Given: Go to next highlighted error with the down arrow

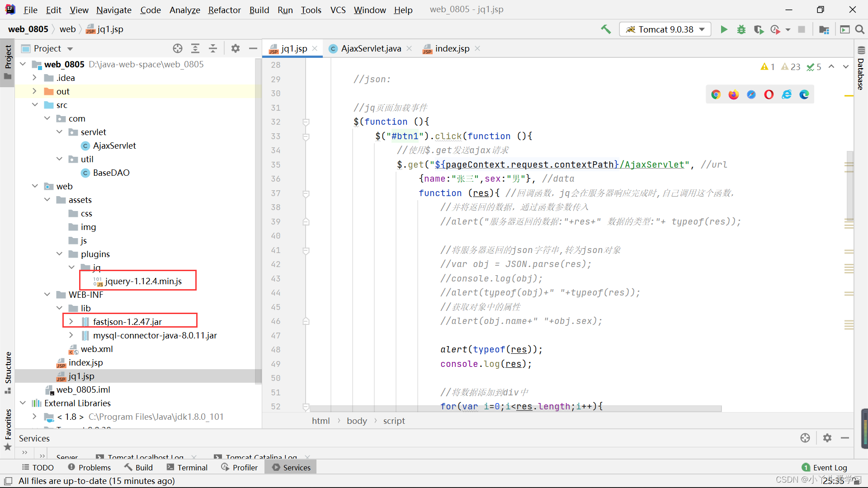Looking at the screenshot, I should pos(845,66).
